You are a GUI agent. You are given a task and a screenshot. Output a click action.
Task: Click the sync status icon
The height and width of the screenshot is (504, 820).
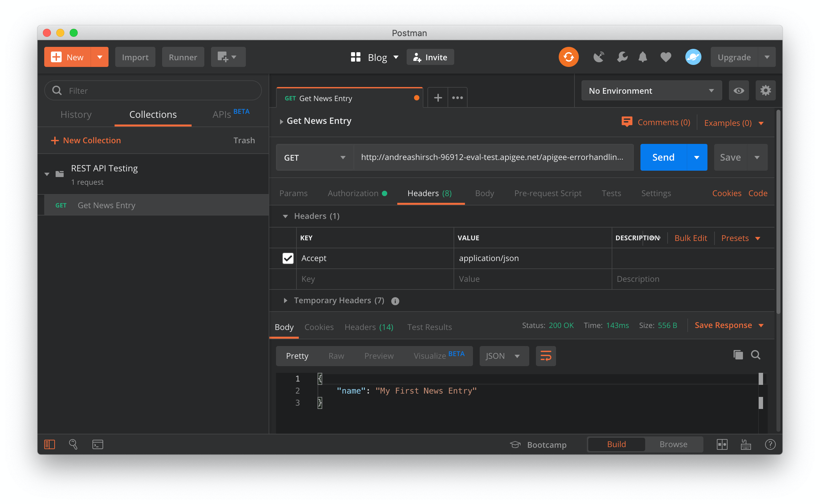(568, 57)
